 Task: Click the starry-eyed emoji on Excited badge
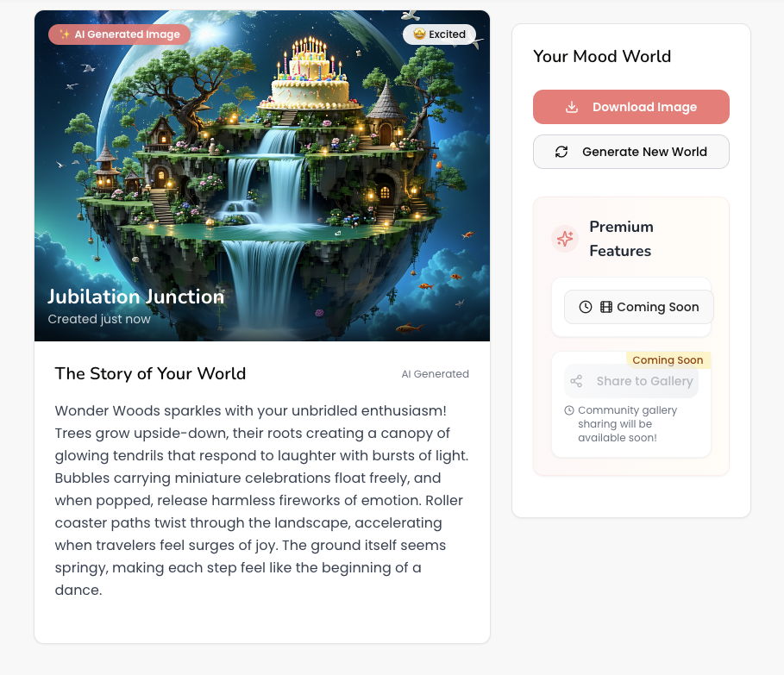[419, 34]
